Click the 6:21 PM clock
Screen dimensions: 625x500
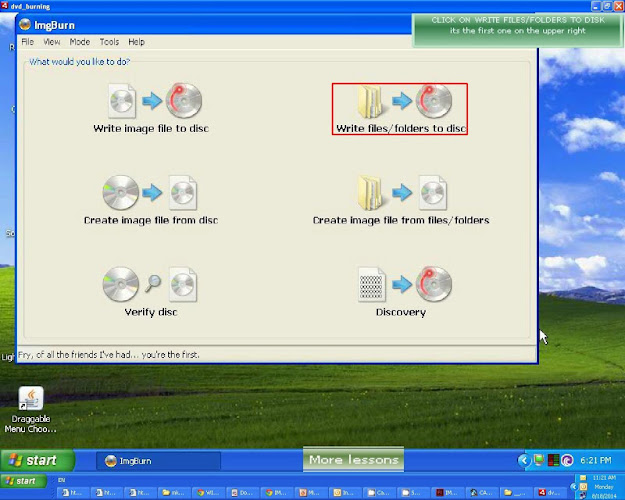(x=596, y=461)
